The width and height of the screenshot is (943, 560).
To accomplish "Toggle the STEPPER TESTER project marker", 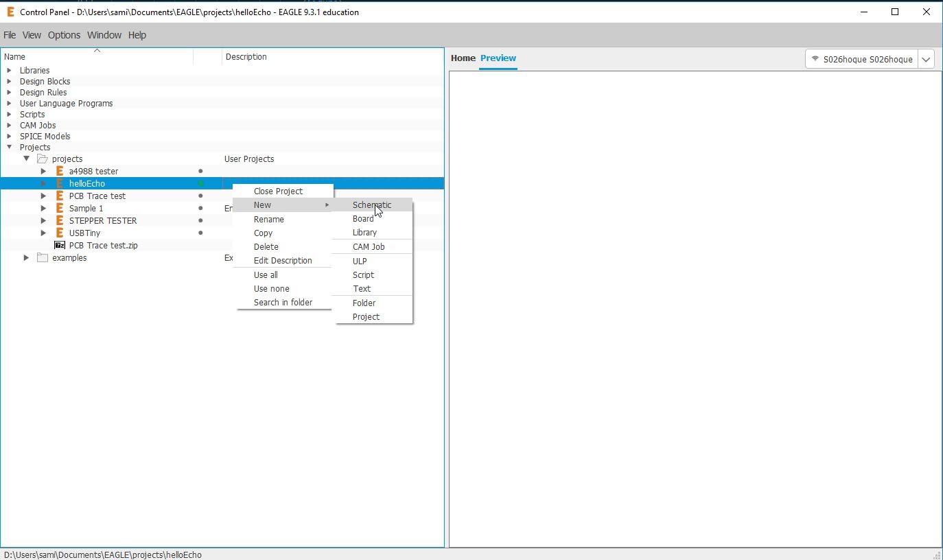I will point(200,220).
